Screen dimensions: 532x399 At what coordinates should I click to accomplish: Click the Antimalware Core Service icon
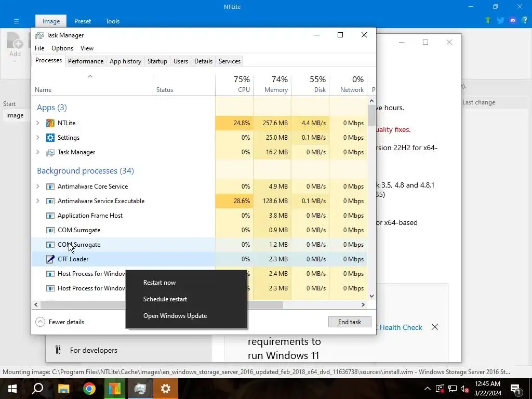(50, 187)
